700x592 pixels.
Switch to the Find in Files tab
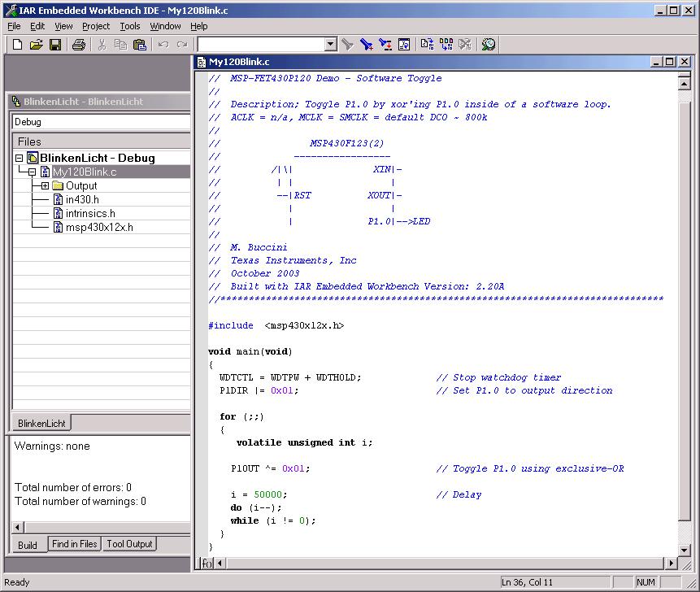pyautogui.click(x=75, y=544)
